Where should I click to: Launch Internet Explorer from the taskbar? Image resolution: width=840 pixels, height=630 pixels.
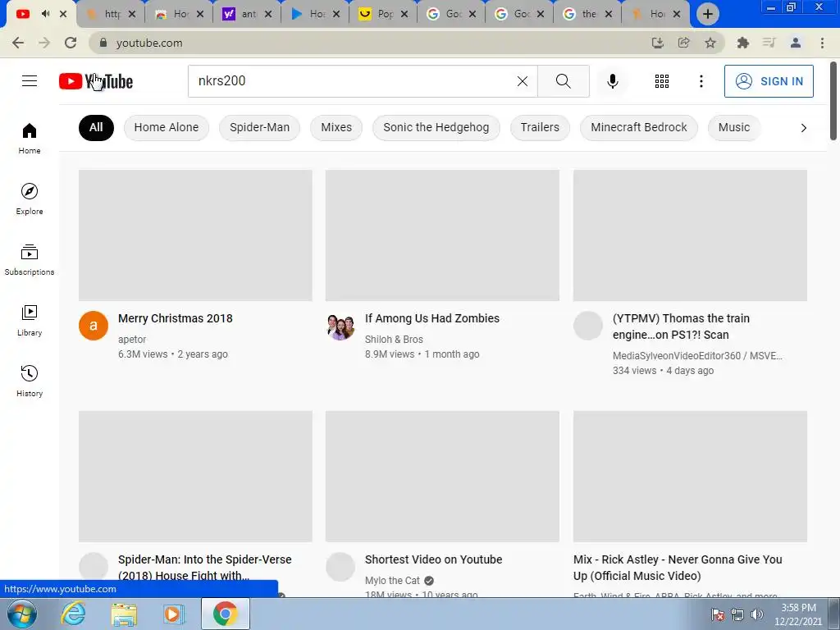(73, 614)
